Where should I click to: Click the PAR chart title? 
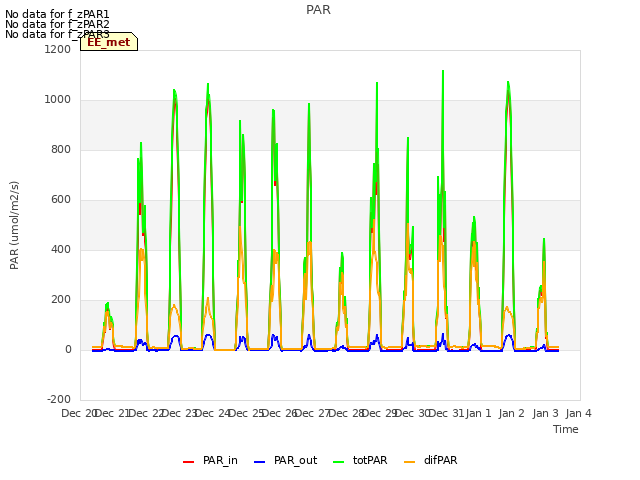318,10
